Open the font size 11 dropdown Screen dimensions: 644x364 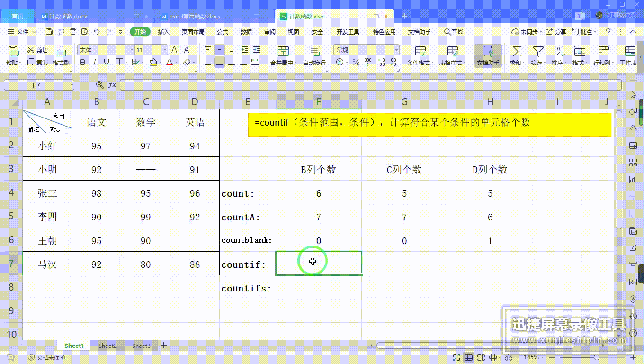(165, 50)
